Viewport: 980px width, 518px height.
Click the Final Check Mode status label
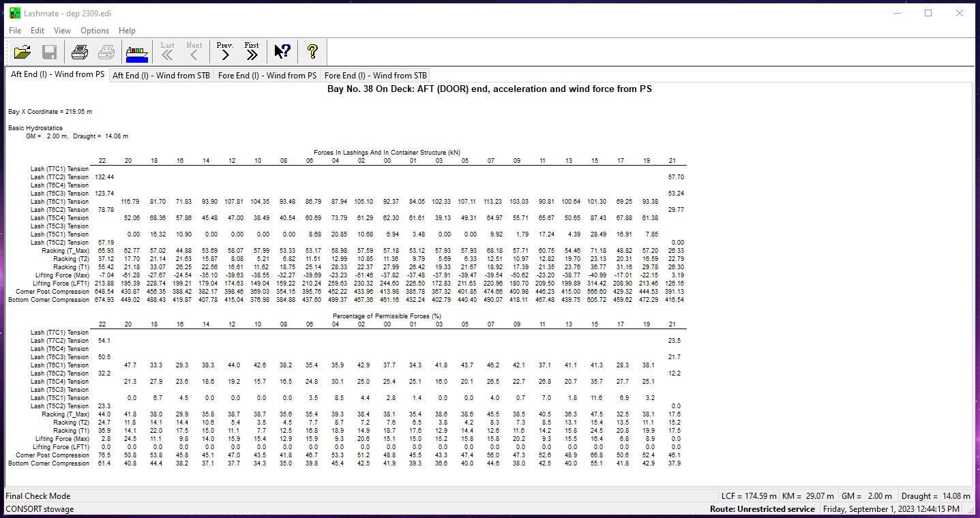pos(38,496)
